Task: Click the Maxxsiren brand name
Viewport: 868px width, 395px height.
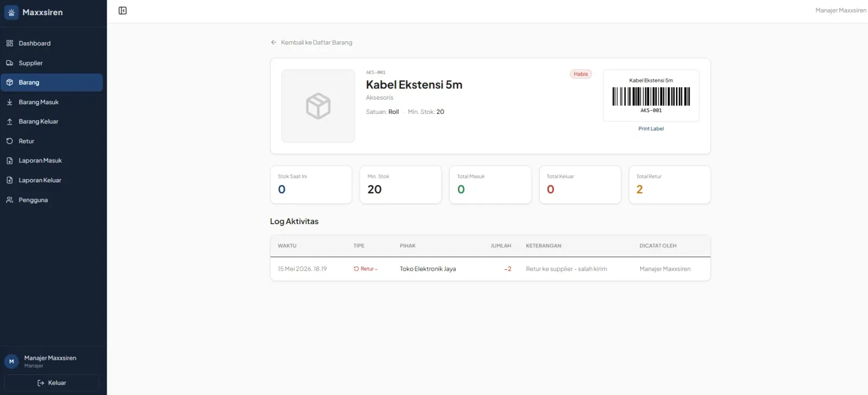Action: tap(42, 12)
